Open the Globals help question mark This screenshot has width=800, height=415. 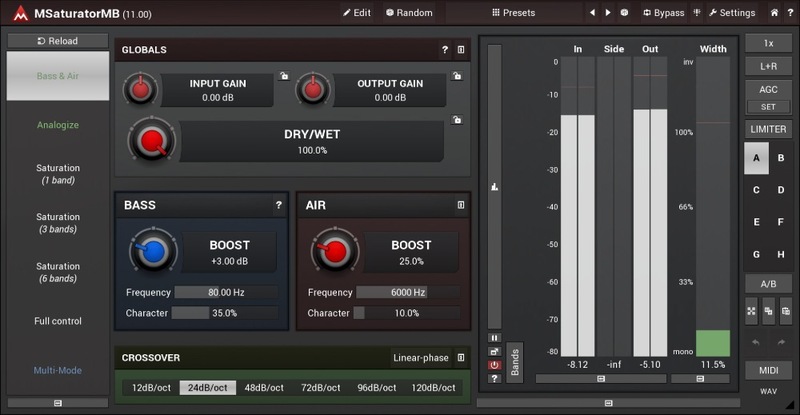coord(445,49)
